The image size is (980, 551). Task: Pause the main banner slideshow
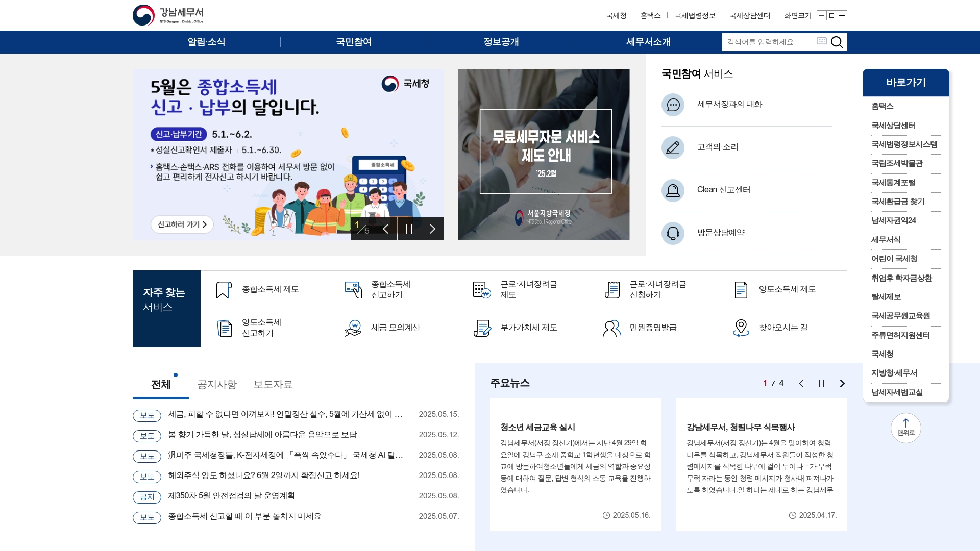[409, 229]
